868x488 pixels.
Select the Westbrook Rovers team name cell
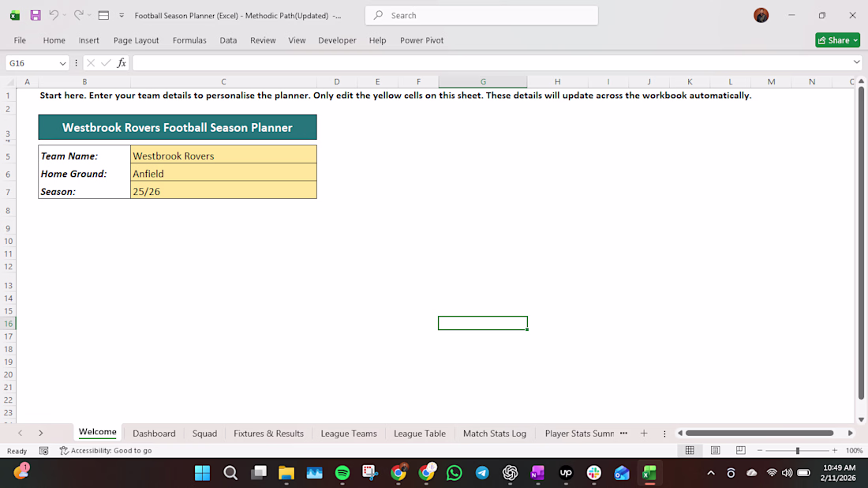coord(223,155)
